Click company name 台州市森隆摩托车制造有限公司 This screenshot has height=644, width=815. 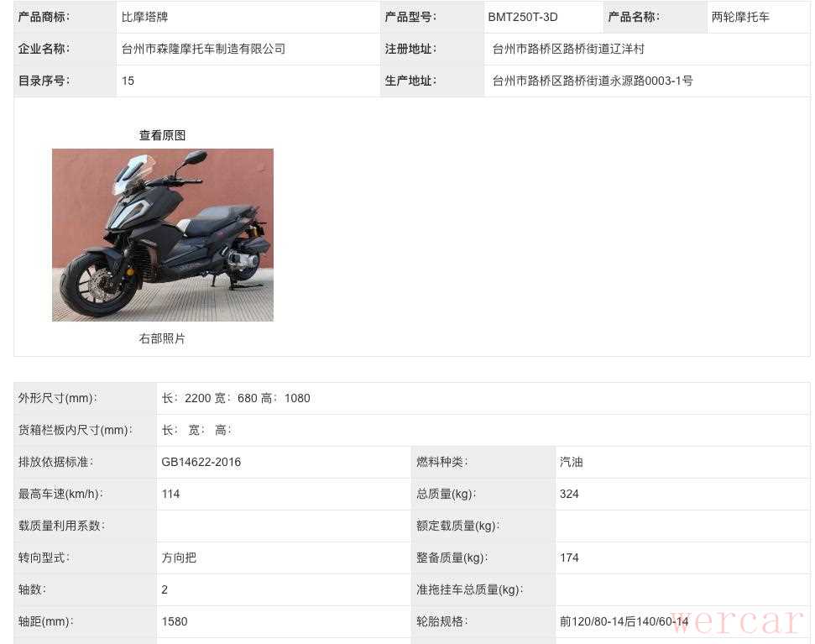203,49
